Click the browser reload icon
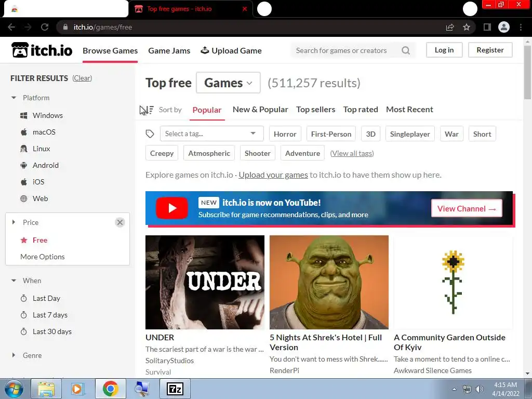This screenshot has width=532, height=399. point(45,27)
